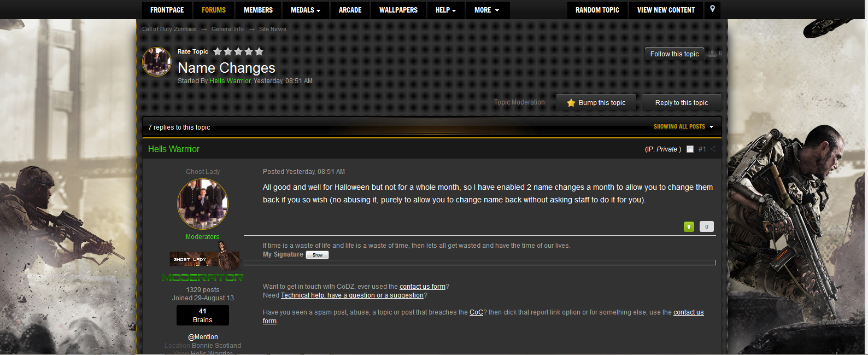Expand the Help menu
The width and height of the screenshot is (868, 355).
[x=445, y=10]
